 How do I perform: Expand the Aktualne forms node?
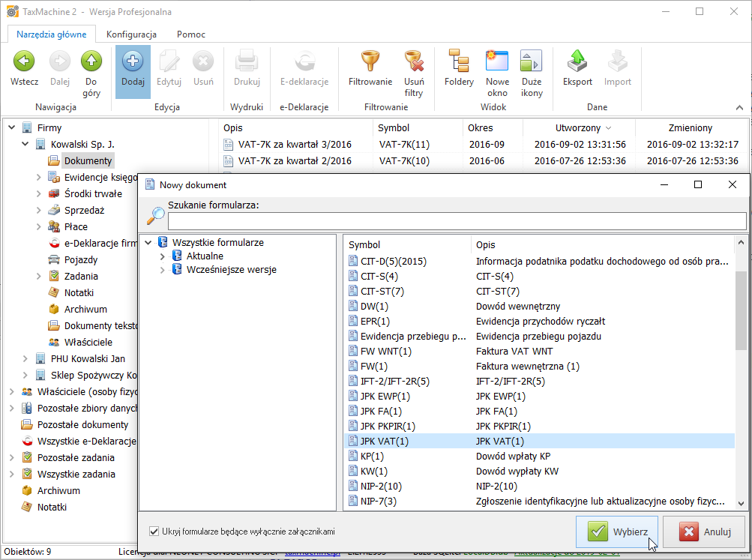[162, 256]
